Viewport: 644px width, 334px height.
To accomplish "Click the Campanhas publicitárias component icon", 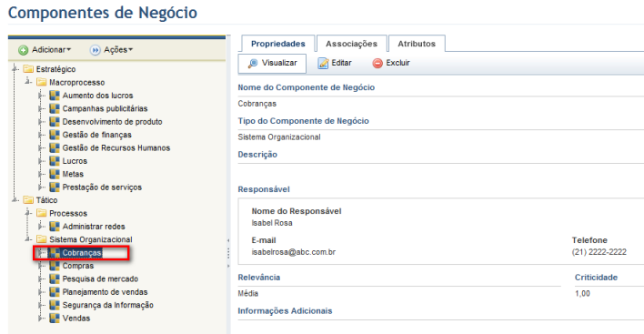I will [x=55, y=108].
